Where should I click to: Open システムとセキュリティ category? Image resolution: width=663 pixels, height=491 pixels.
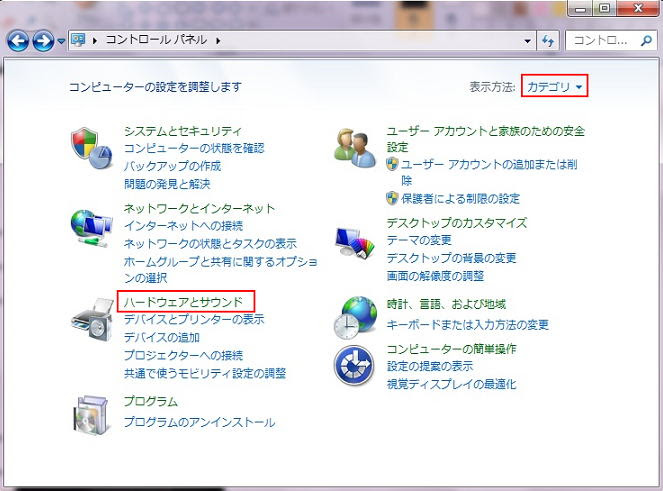(183, 131)
